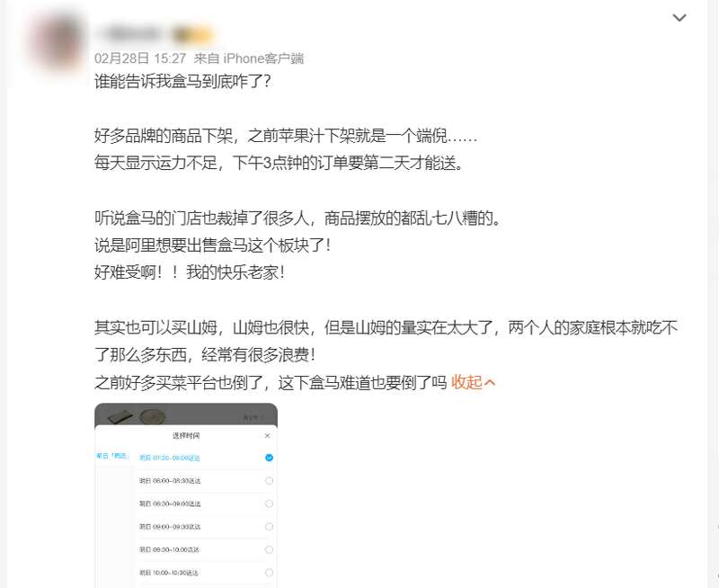Select the 08:00-08:30 delivery slot radio
This screenshot has height=588, width=719.
coord(269,481)
